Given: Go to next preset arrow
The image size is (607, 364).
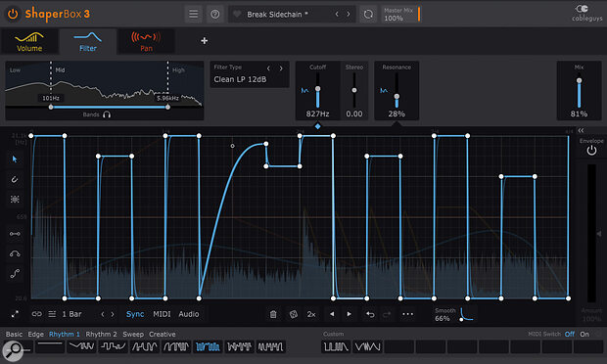Looking at the screenshot, I should pos(349,14).
